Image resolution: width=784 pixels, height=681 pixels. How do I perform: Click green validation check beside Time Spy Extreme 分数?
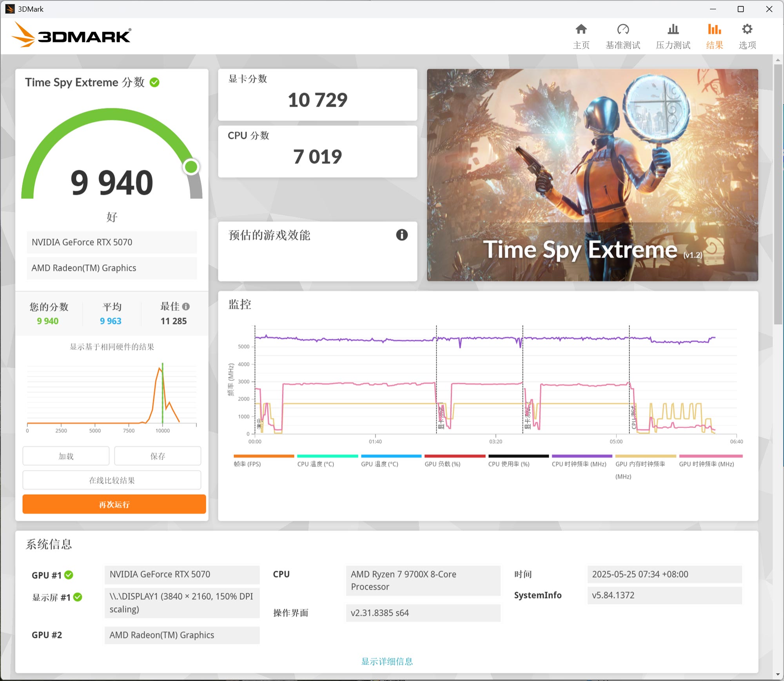[155, 82]
